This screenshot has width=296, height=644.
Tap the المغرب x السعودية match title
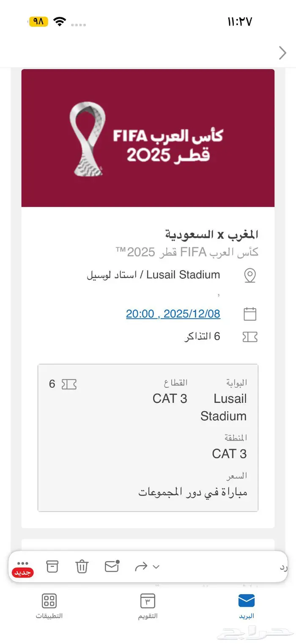(x=211, y=234)
